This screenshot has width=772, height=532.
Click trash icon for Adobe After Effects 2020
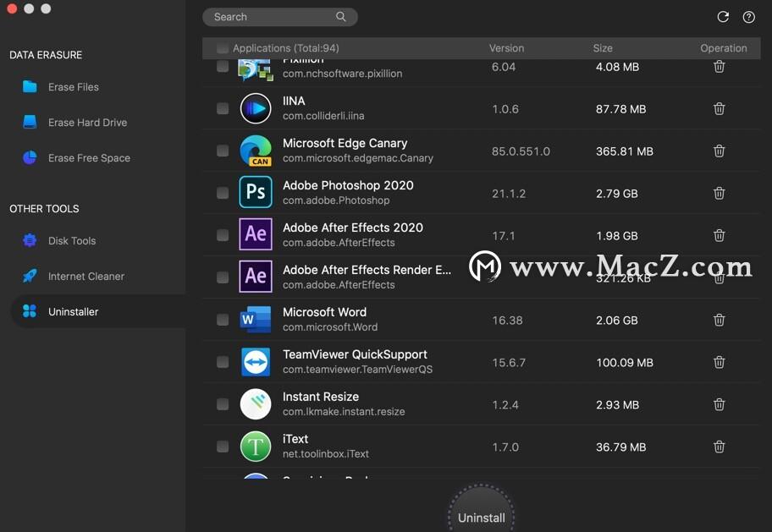tap(719, 236)
